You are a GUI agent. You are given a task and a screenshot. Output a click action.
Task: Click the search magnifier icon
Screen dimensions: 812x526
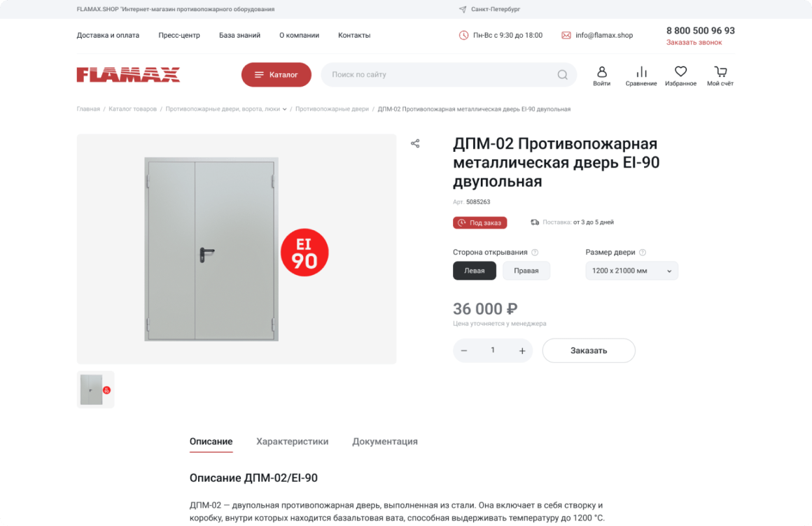pos(562,75)
